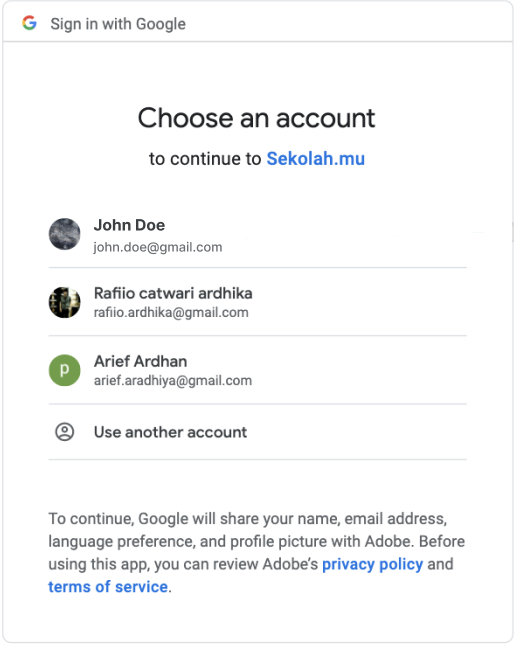Click the Choose an account heading
This screenshot has width=518, height=646.
(x=256, y=118)
